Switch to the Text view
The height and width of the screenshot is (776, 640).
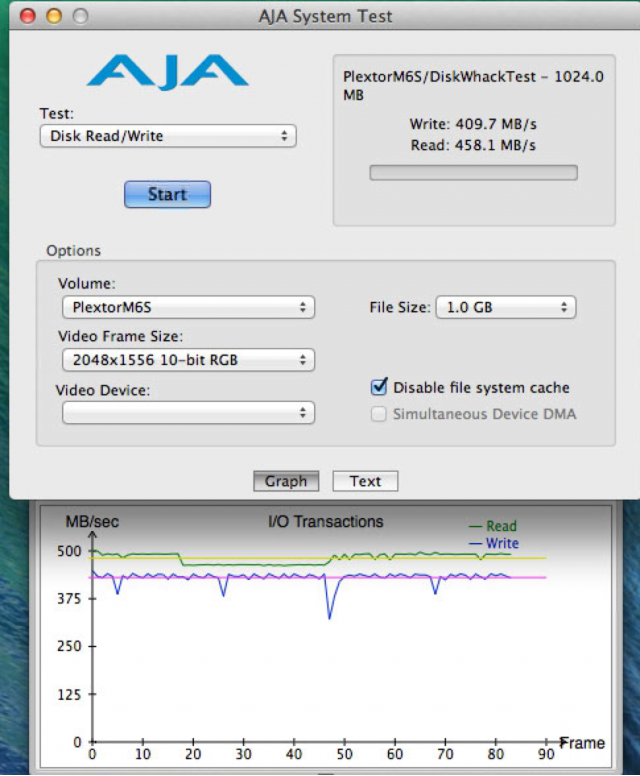[365, 481]
